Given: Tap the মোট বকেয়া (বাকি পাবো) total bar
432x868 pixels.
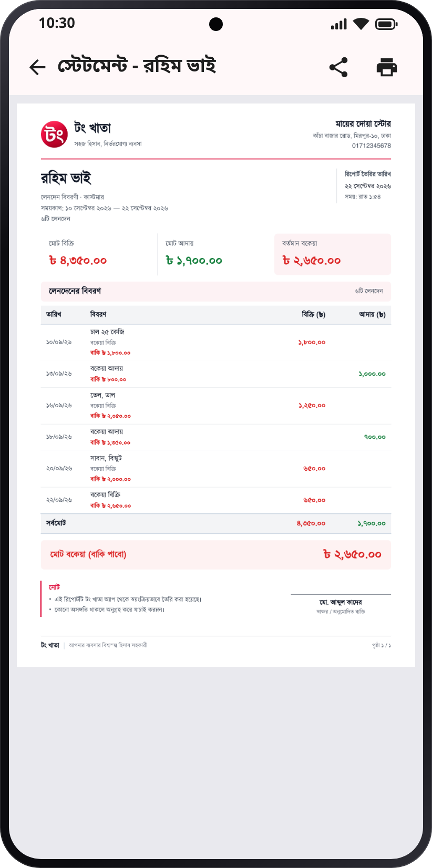Looking at the screenshot, I should [216, 554].
